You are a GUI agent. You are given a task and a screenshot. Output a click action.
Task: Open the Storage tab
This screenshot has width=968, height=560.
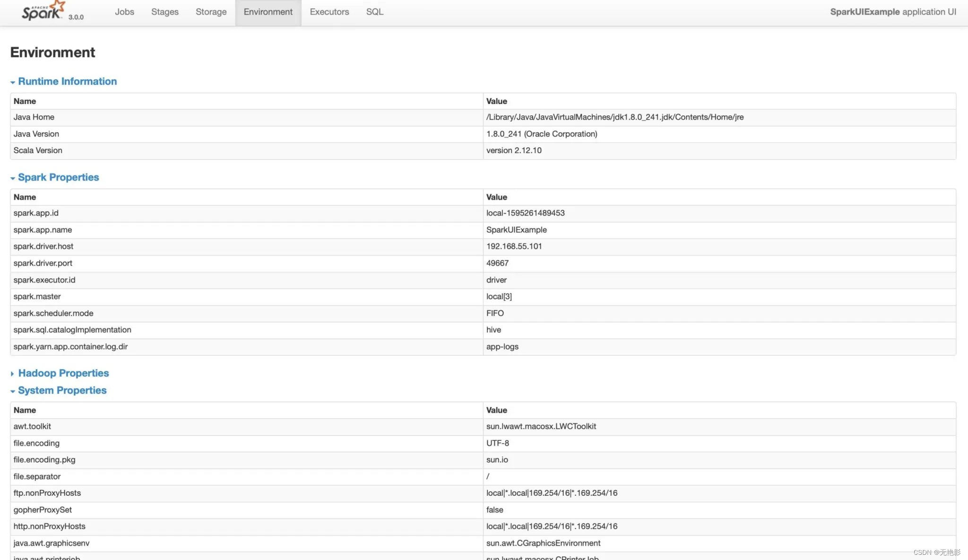click(x=211, y=12)
